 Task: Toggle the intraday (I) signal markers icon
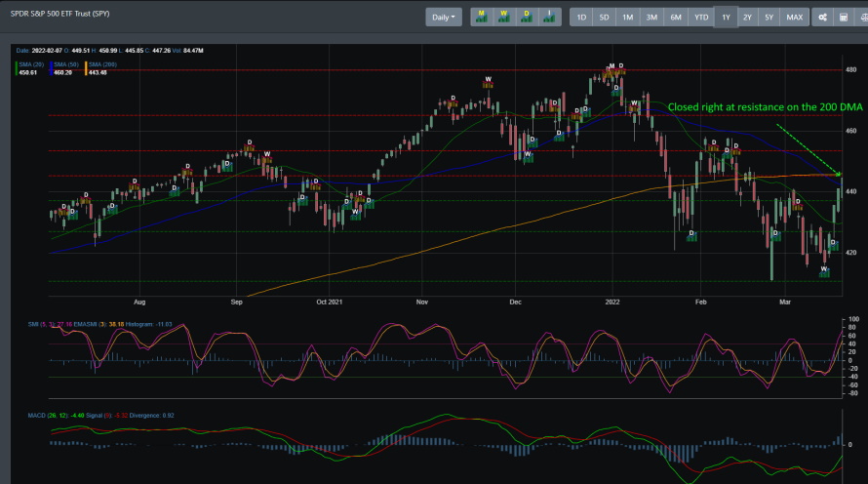[549, 18]
